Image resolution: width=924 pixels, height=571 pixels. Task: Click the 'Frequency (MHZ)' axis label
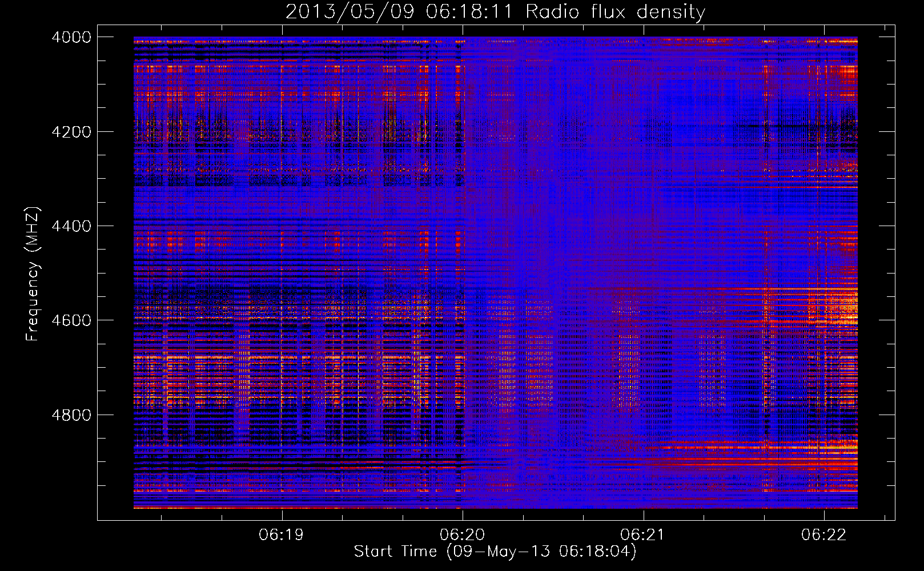coord(33,274)
